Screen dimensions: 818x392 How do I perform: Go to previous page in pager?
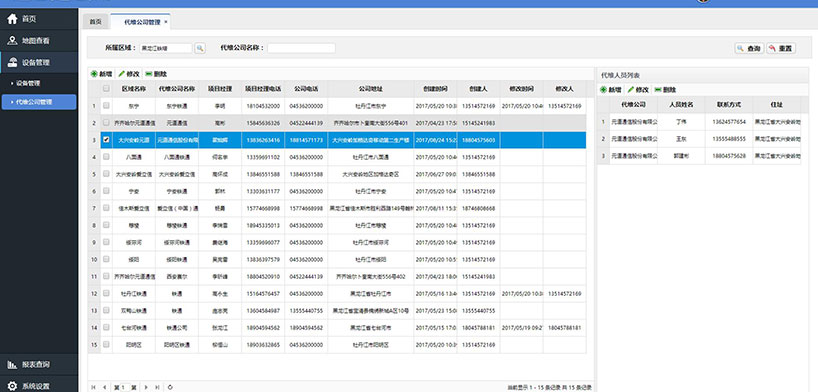coord(104,387)
